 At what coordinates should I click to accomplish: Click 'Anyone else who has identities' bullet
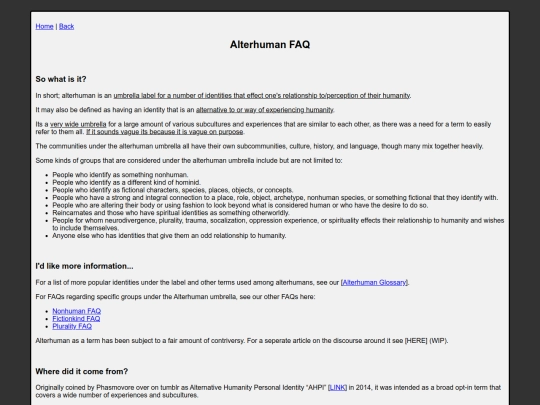pos(169,236)
